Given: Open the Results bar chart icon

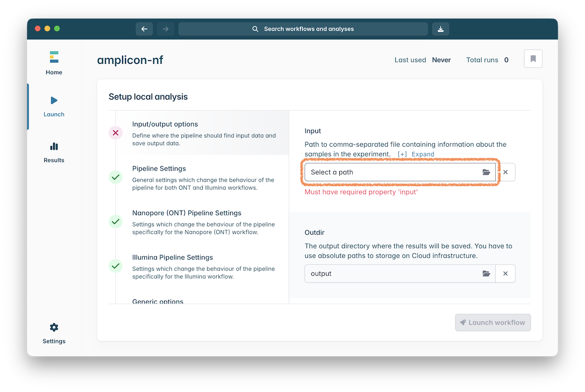Looking at the screenshot, I should pos(54,146).
